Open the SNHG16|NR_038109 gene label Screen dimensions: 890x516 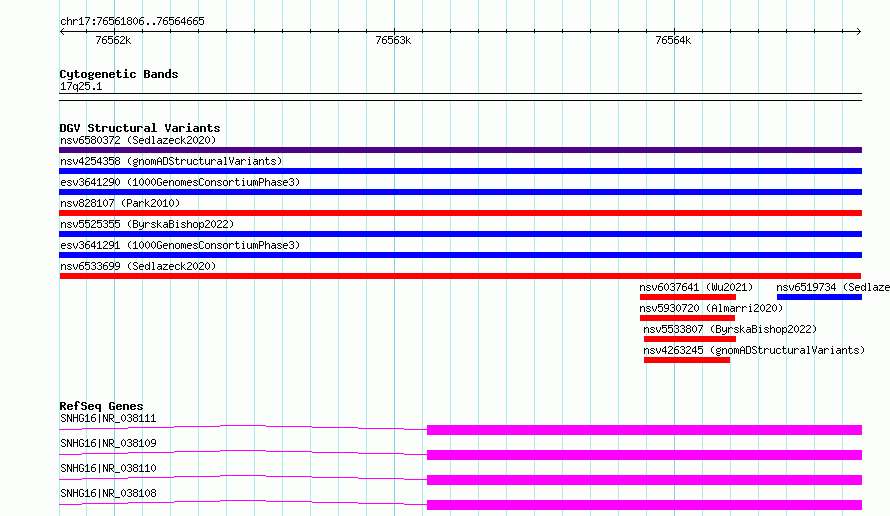(108, 443)
